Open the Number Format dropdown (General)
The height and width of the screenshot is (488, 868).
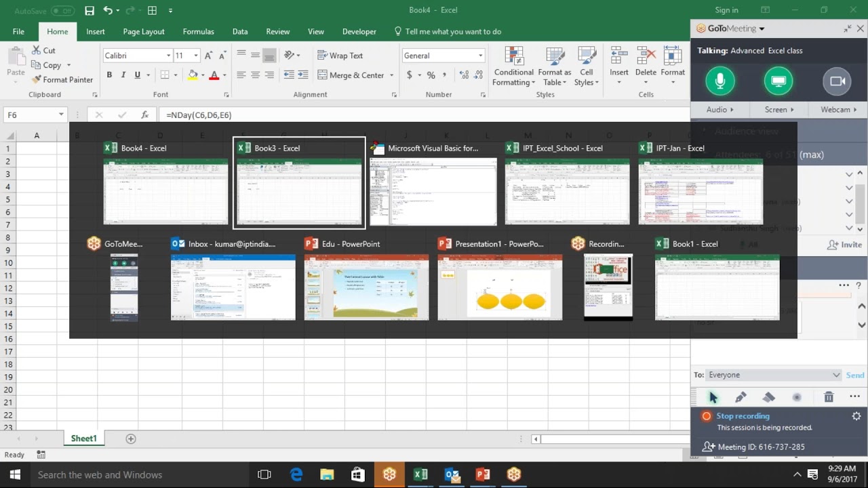480,56
